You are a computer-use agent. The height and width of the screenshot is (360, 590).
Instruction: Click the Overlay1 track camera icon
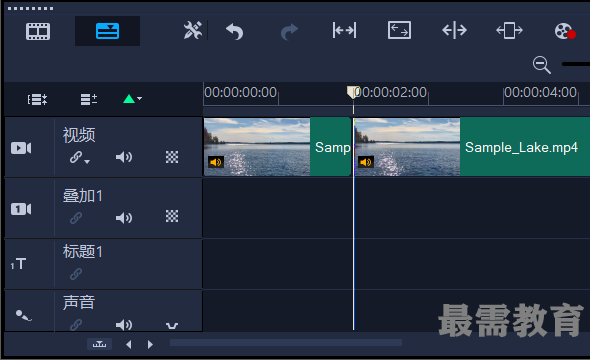(21, 209)
